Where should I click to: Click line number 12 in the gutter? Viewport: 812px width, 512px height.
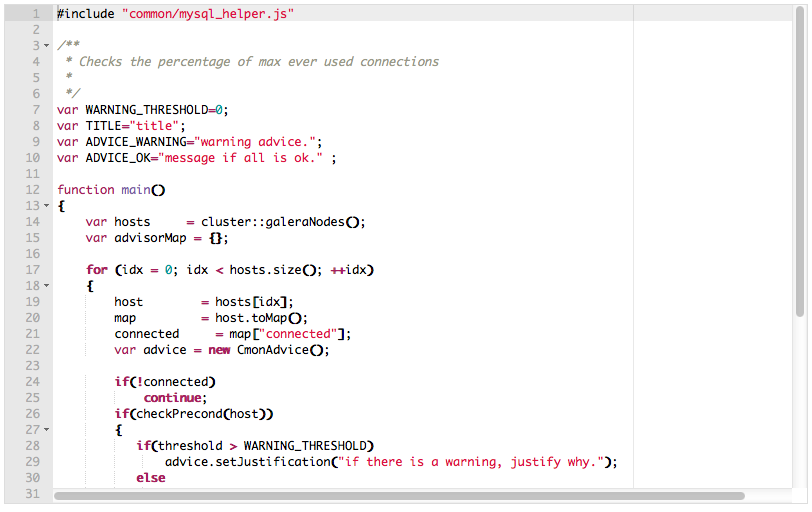[x=33, y=190]
